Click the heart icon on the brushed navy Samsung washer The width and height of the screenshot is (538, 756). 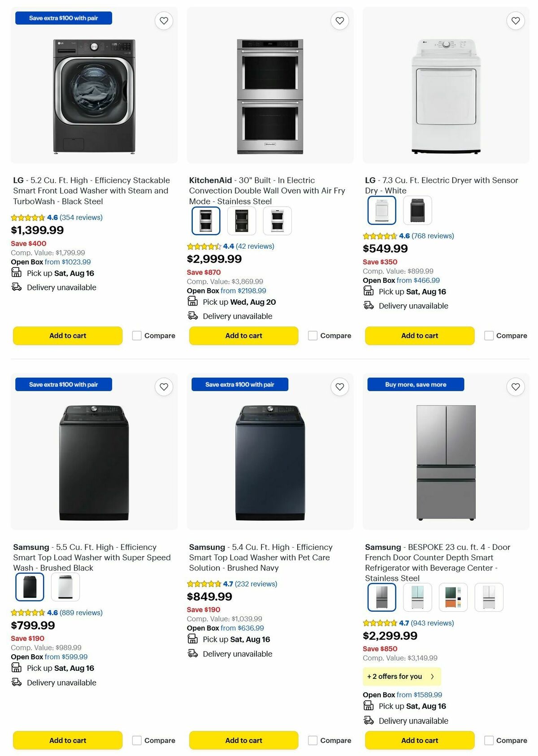click(339, 386)
